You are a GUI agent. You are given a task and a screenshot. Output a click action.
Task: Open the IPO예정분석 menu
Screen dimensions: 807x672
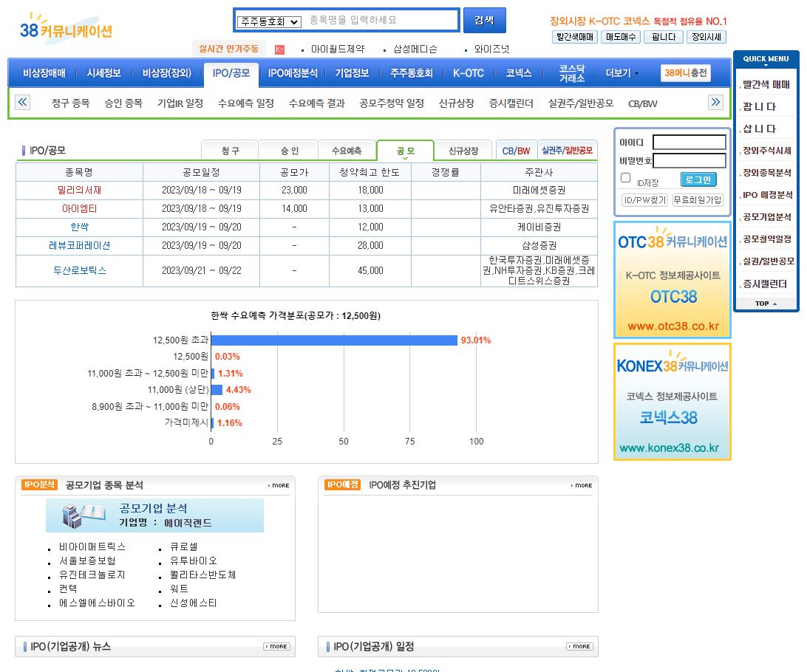pyautogui.click(x=293, y=73)
